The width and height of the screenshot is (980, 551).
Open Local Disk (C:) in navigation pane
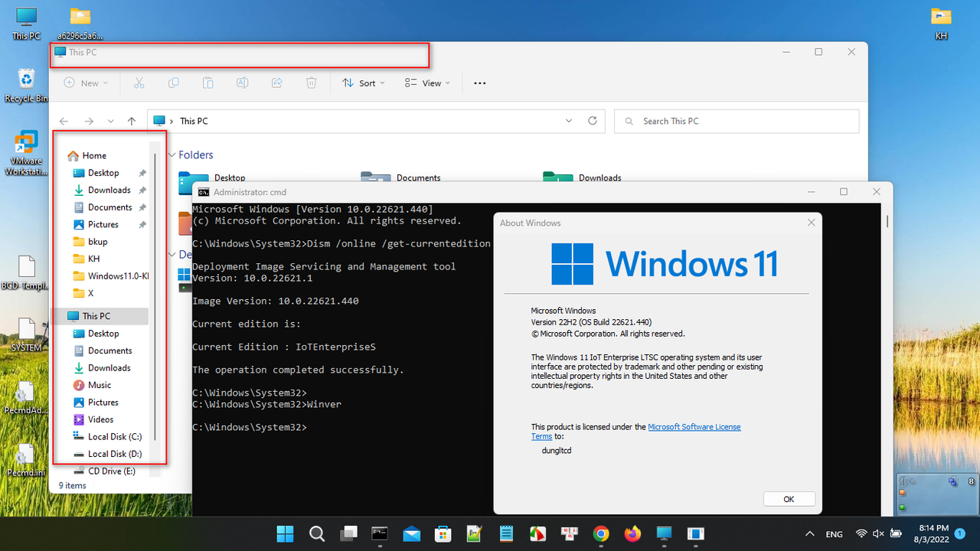pyautogui.click(x=115, y=437)
